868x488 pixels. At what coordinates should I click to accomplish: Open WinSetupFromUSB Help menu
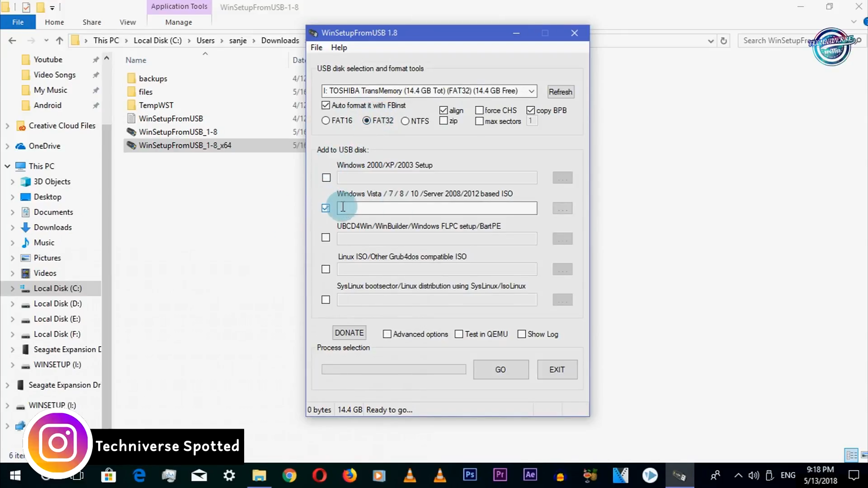pyautogui.click(x=339, y=47)
